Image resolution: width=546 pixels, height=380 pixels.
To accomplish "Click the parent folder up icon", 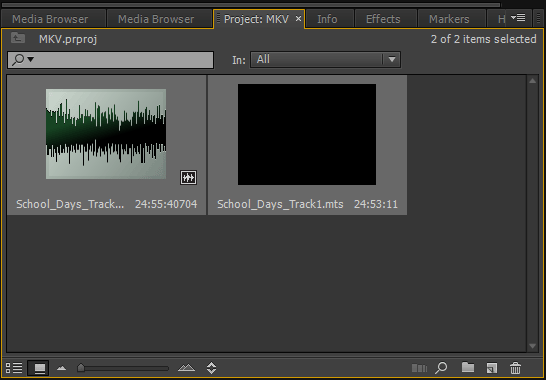I will (x=17, y=38).
